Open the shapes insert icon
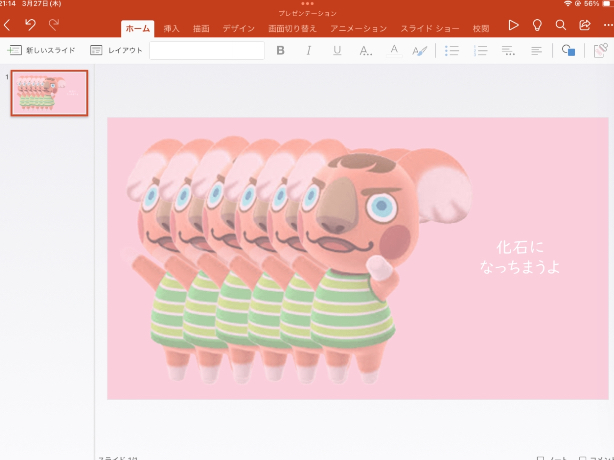The width and height of the screenshot is (614, 460). point(568,51)
